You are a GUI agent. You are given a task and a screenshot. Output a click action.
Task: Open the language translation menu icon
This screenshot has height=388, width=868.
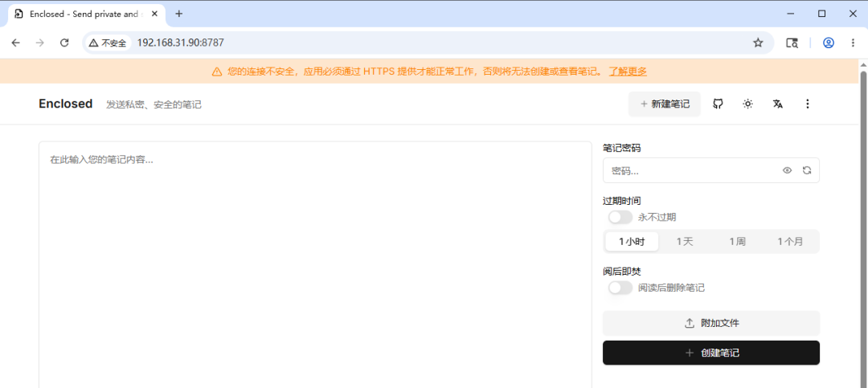click(x=778, y=104)
